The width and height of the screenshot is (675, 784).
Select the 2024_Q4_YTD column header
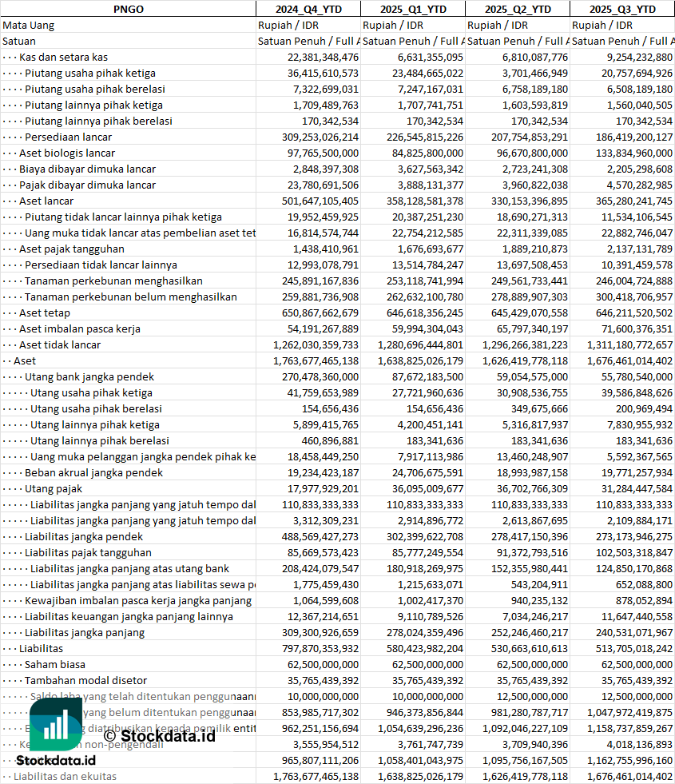(x=308, y=9)
